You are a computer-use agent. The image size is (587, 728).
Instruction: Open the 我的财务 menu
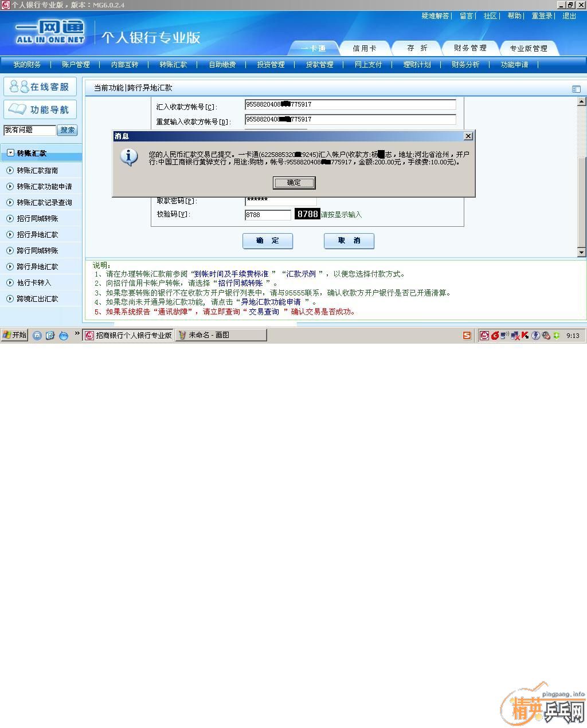27,65
